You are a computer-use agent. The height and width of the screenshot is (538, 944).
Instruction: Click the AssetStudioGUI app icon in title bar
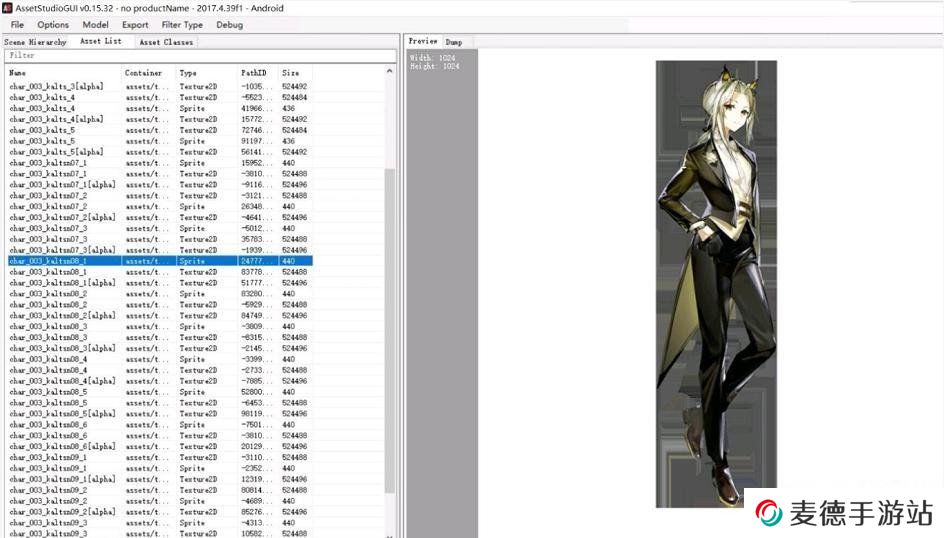coord(7,8)
